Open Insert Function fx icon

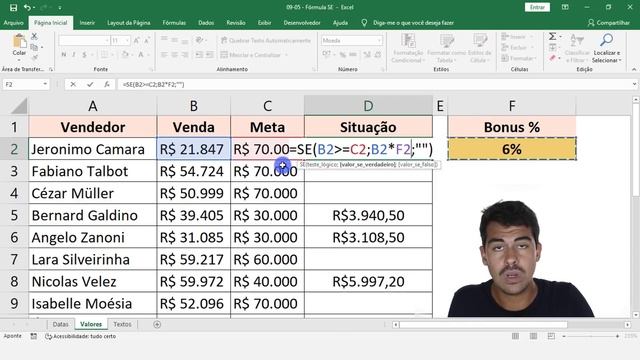point(107,84)
